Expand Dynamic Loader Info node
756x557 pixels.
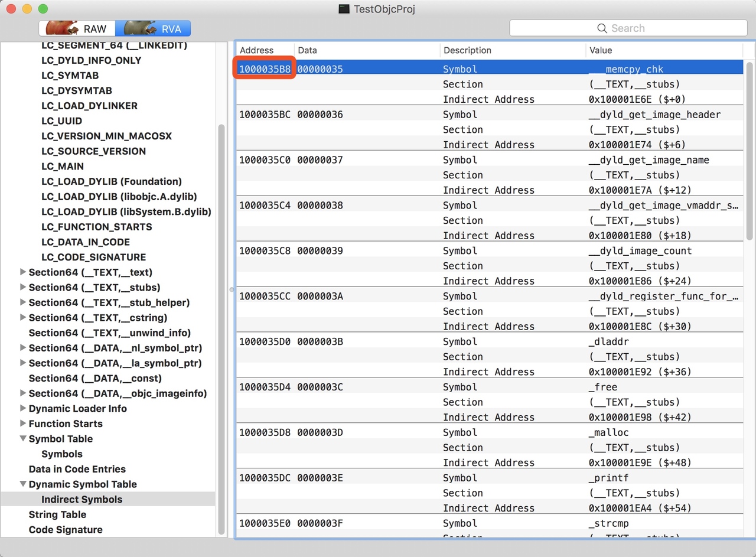click(23, 409)
